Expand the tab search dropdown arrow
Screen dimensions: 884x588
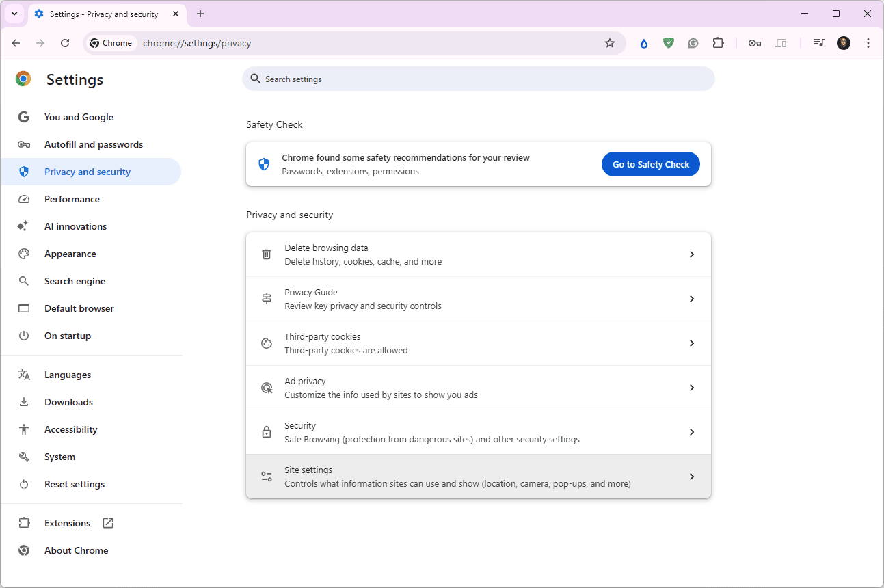[14, 14]
